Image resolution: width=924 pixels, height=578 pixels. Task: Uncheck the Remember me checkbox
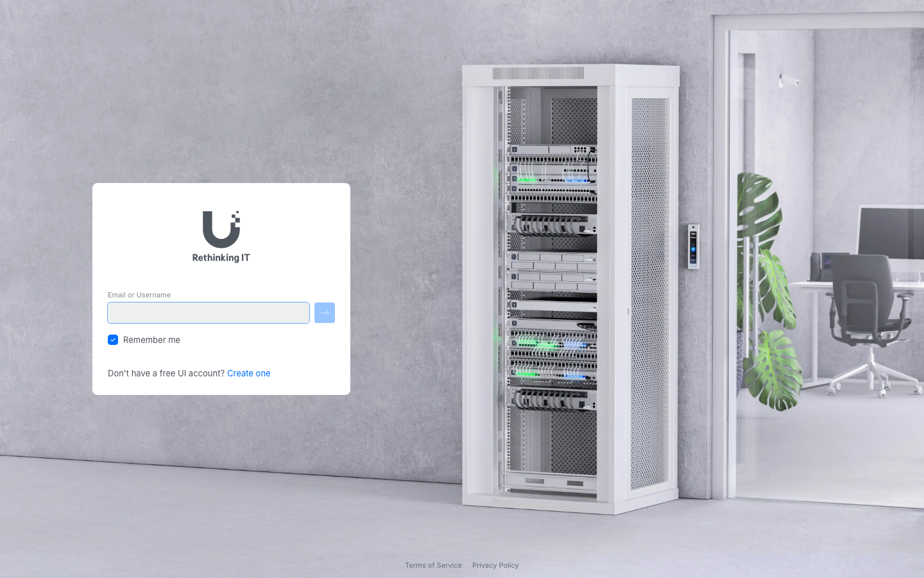pos(113,340)
